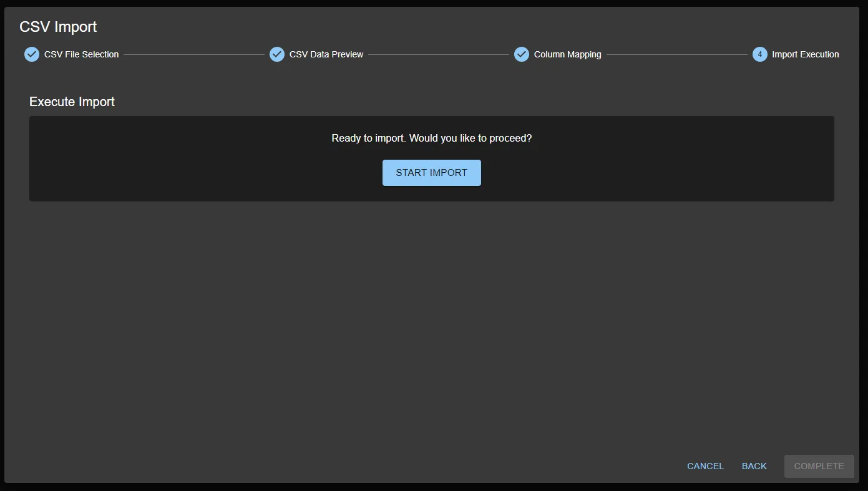Go to the CSV File Selection step label
Image resolution: width=868 pixels, height=491 pixels.
(81, 54)
